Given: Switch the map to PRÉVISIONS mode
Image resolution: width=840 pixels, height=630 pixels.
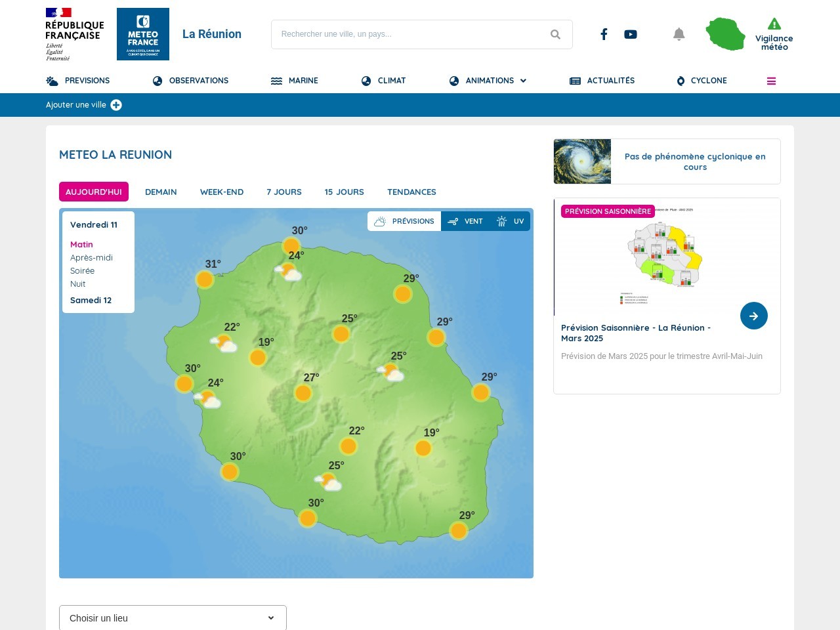Looking at the screenshot, I should click(x=404, y=221).
